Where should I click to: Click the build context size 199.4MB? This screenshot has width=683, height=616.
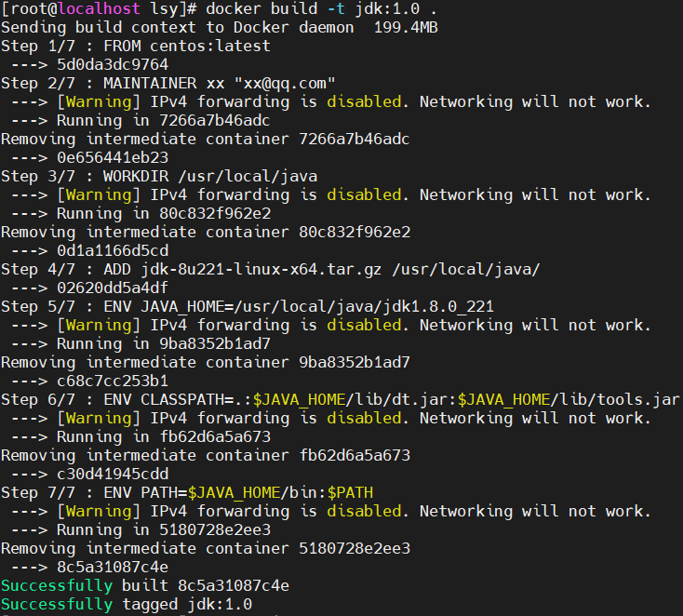click(x=406, y=27)
